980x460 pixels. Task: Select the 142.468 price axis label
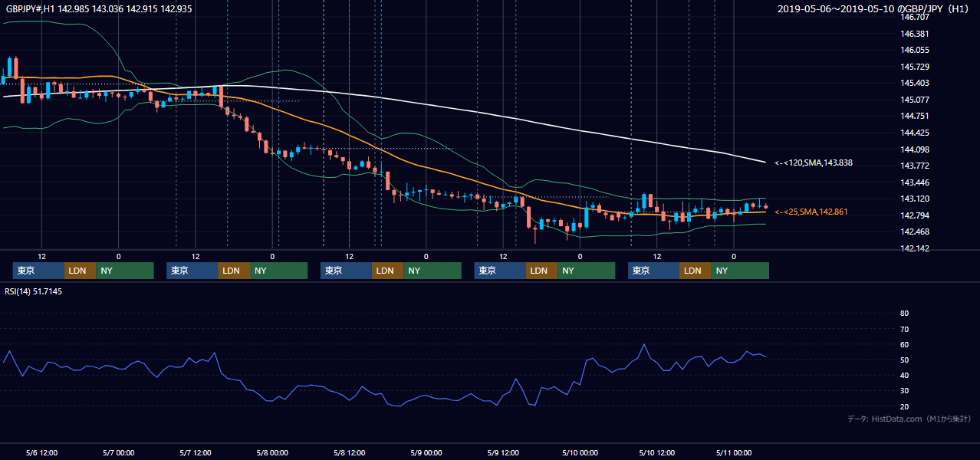(914, 232)
